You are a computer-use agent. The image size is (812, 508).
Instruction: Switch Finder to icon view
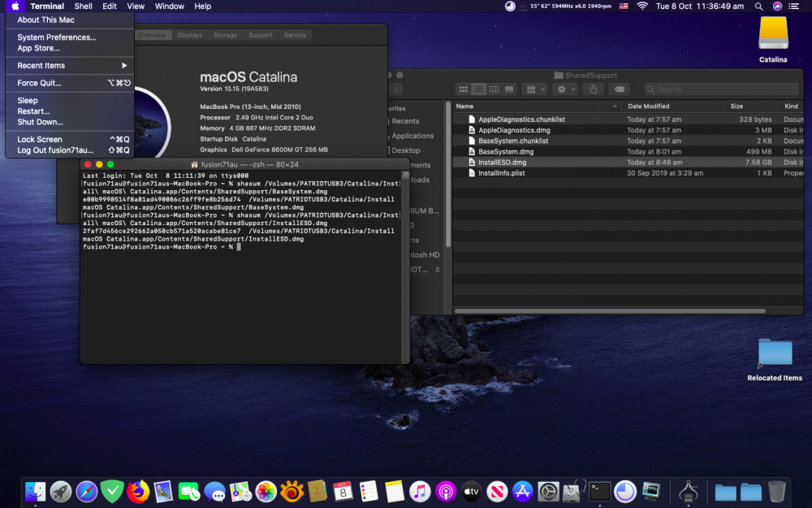[x=464, y=89]
